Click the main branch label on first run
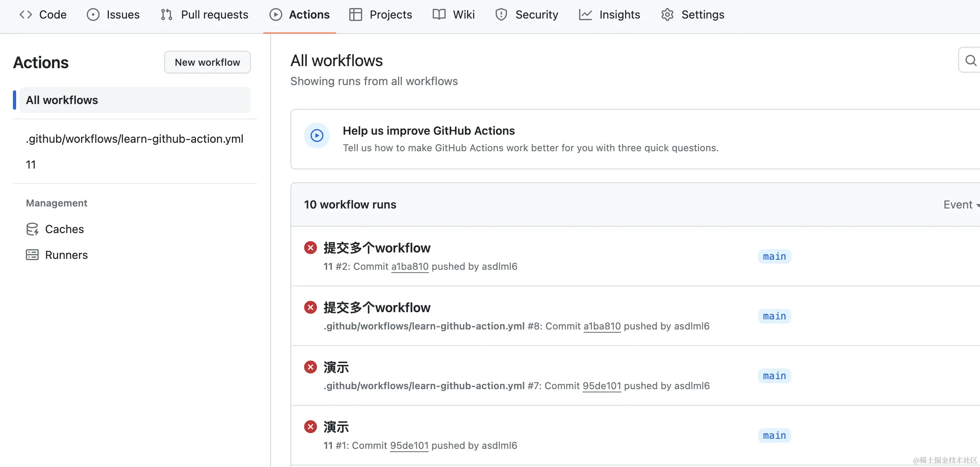 coord(774,256)
